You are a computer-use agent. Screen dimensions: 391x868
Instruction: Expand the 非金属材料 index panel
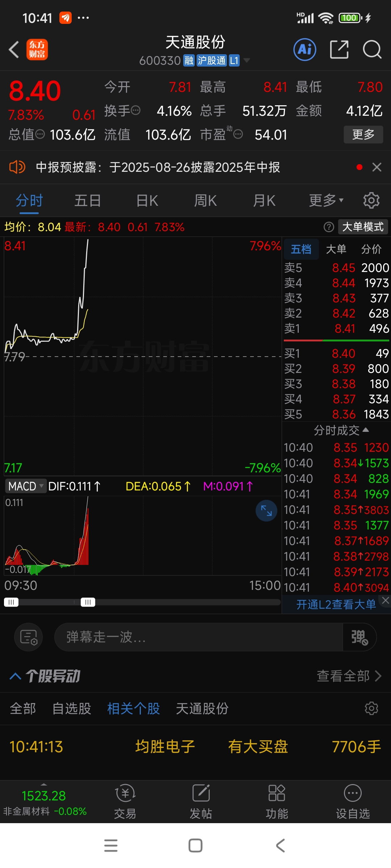pos(44,801)
